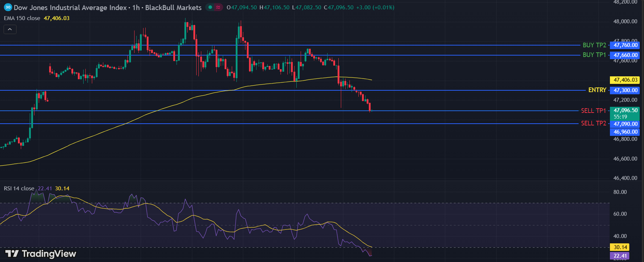Screen dimensions: 644x262
Task: Click the 47,300.00 entry price tag
Action: coord(625,90)
